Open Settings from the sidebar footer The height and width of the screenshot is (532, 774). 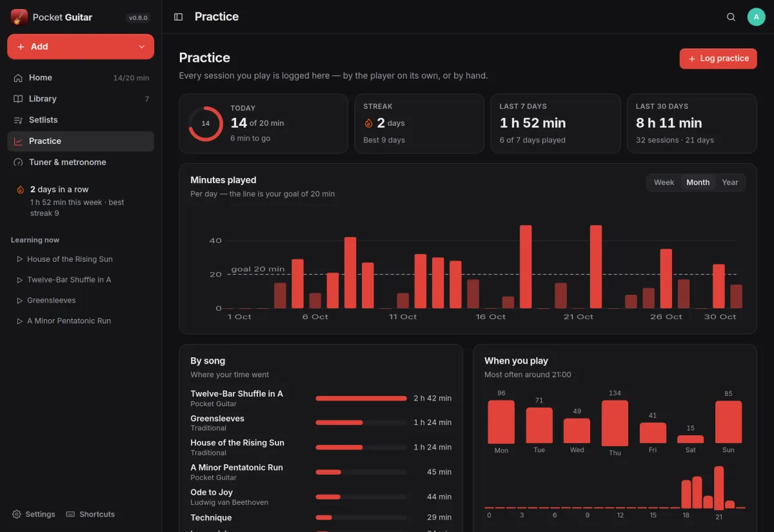pyautogui.click(x=34, y=515)
